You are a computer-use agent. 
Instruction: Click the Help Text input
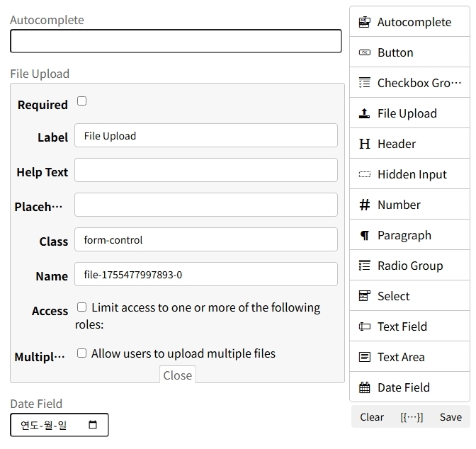pos(206,170)
